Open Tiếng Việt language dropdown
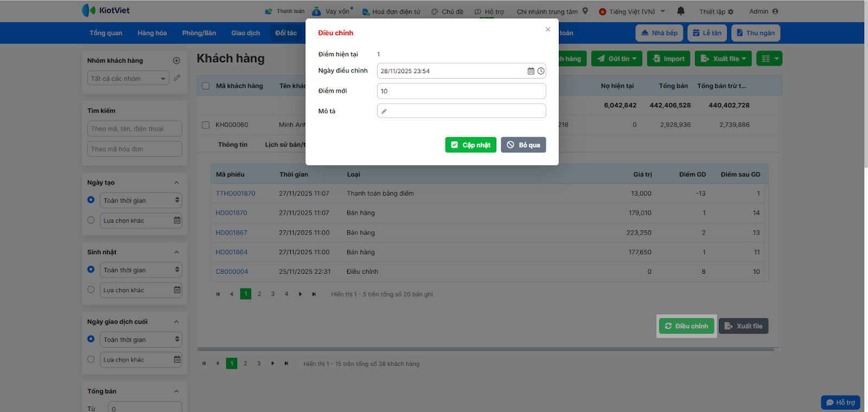The height and width of the screenshot is (412, 868). point(631,11)
